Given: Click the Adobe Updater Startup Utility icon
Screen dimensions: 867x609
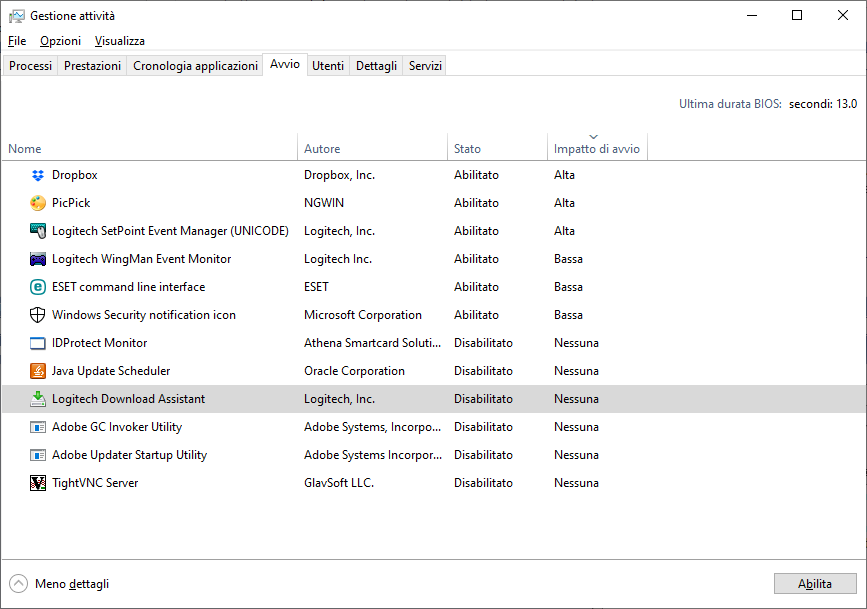Looking at the screenshot, I should click(38, 455).
